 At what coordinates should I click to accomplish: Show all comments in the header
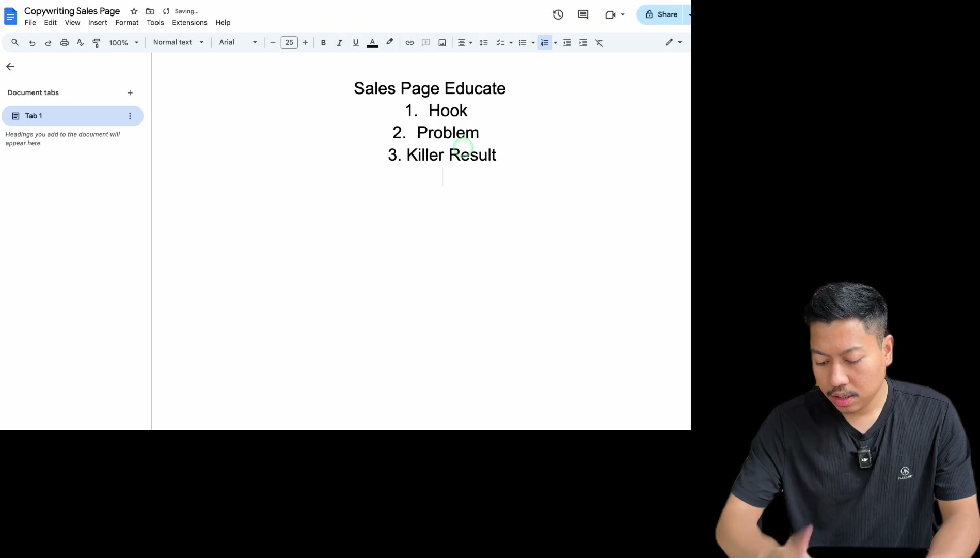click(x=583, y=14)
